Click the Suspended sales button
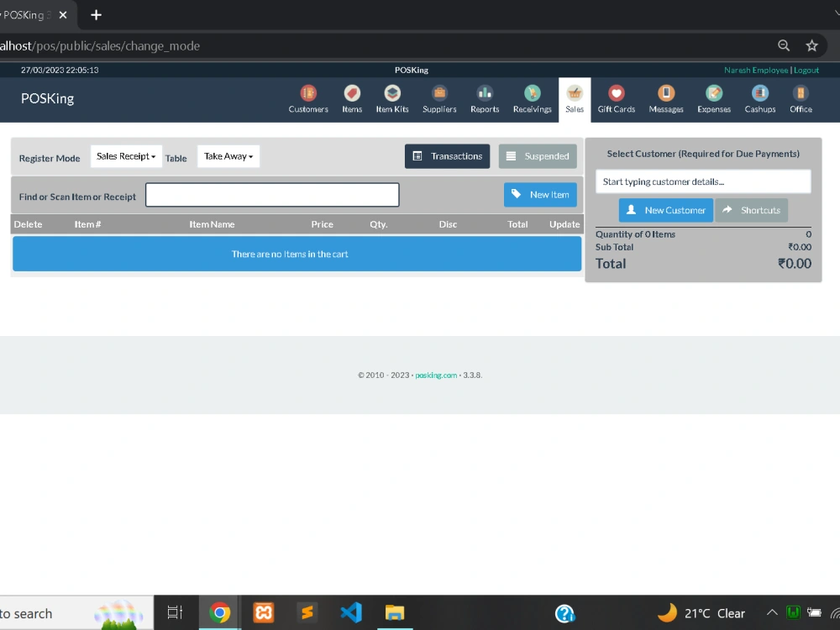This screenshot has height=630, width=840. [538, 156]
